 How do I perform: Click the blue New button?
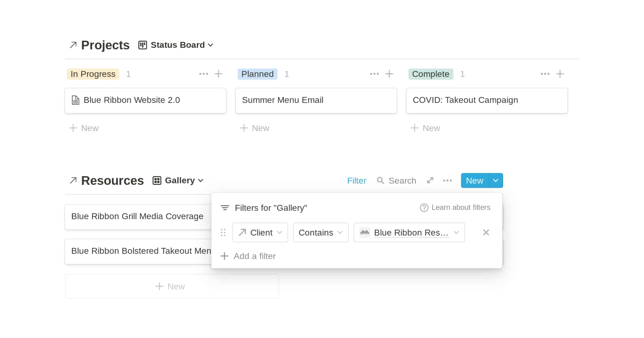point(474,181)
